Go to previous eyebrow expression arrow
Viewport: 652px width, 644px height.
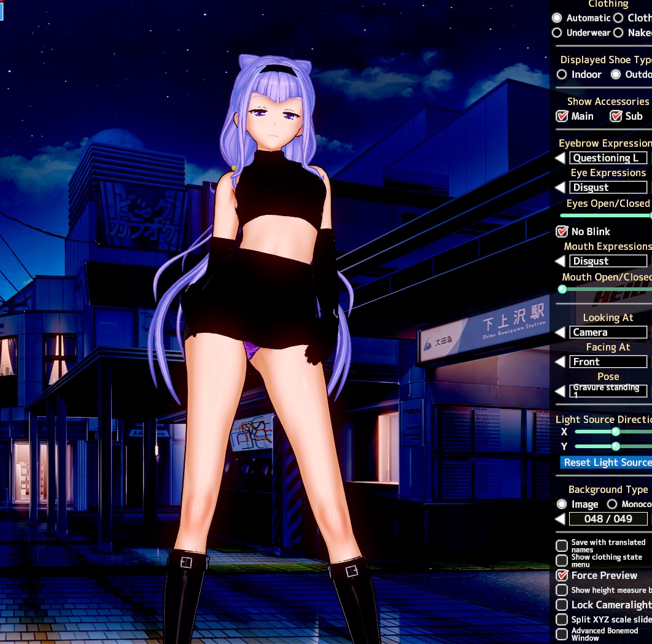[x=560, y=158]
